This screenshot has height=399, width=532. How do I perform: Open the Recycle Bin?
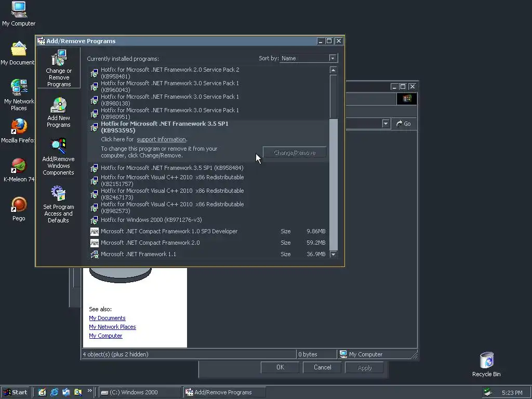point(486,364)
